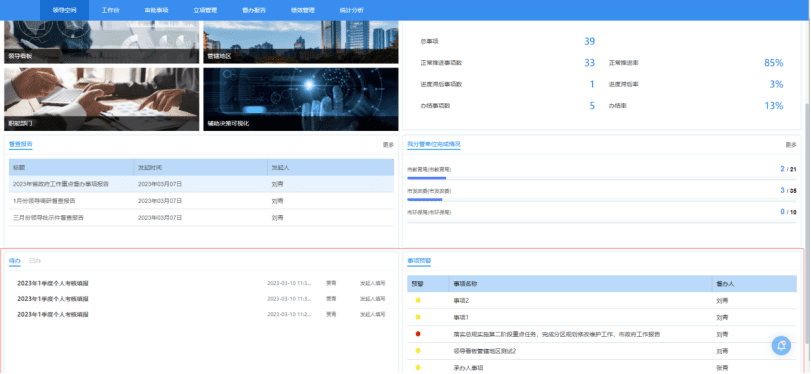Click 更多 in the 督查报告 panel

388,145
